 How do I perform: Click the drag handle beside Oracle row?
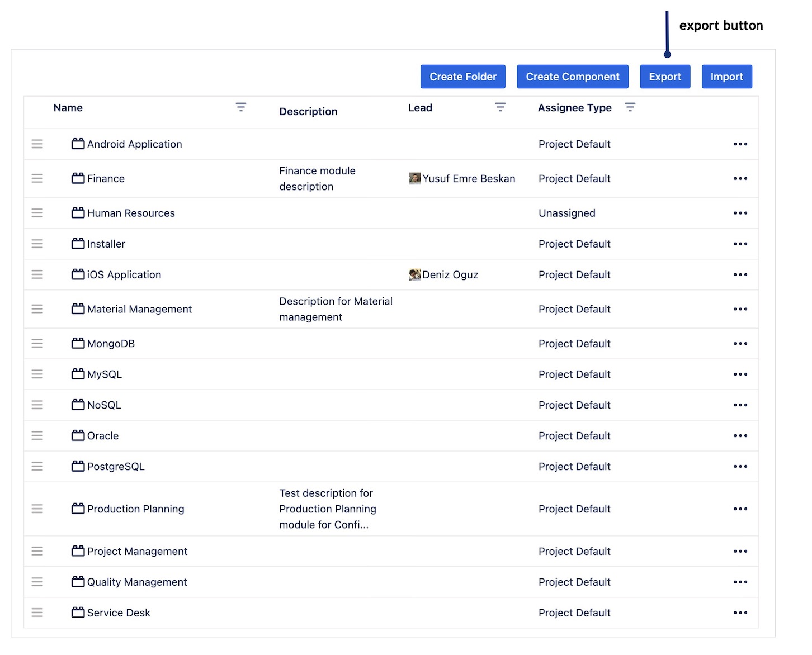[37, 435]
